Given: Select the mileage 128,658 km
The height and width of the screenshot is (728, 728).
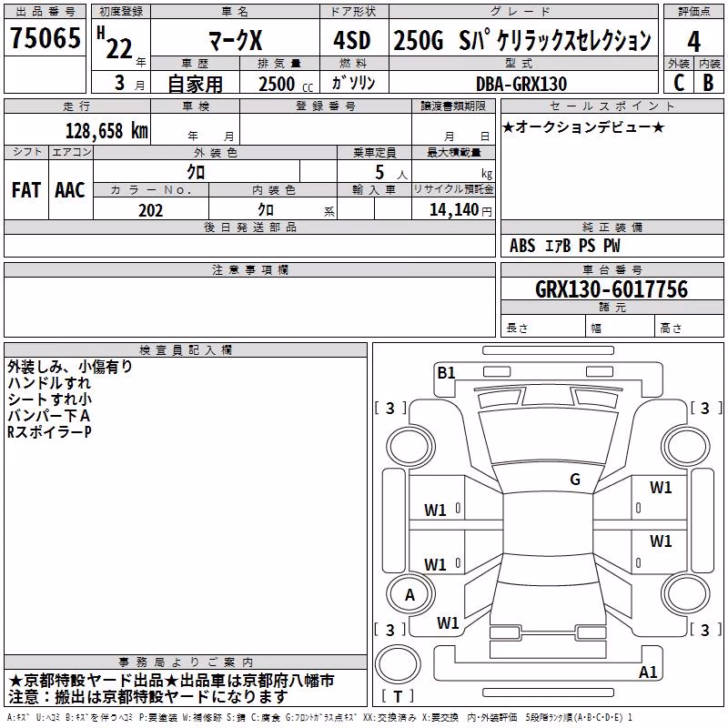Looking at the screenshot, I should tap(106, 131).
